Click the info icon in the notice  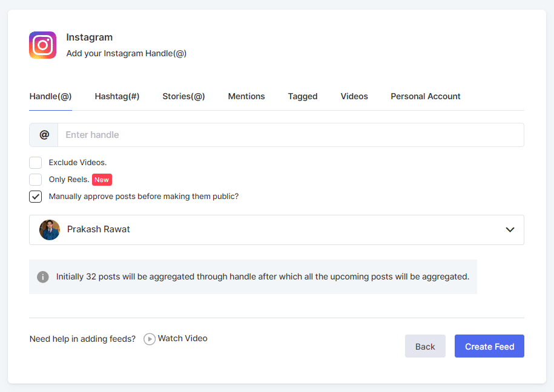click(42, 277)
